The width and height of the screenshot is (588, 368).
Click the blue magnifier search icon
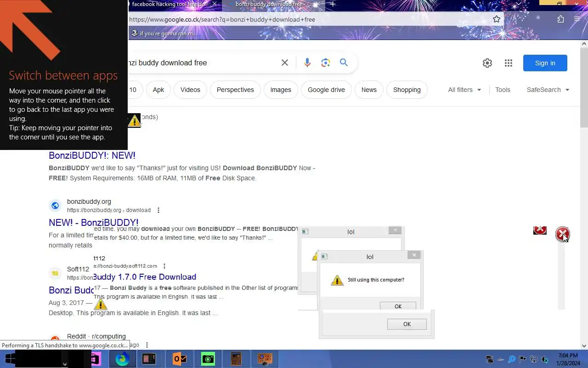point(344,63)
